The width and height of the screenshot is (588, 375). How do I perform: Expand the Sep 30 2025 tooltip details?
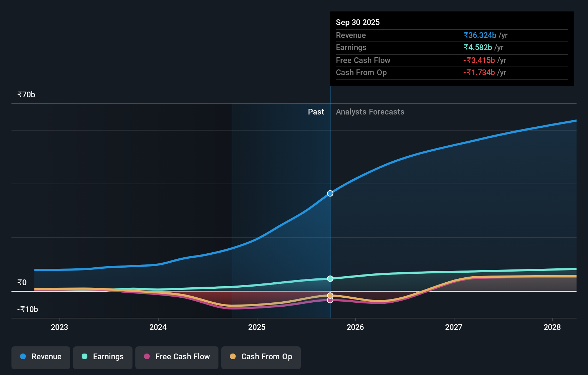(357, 22)
